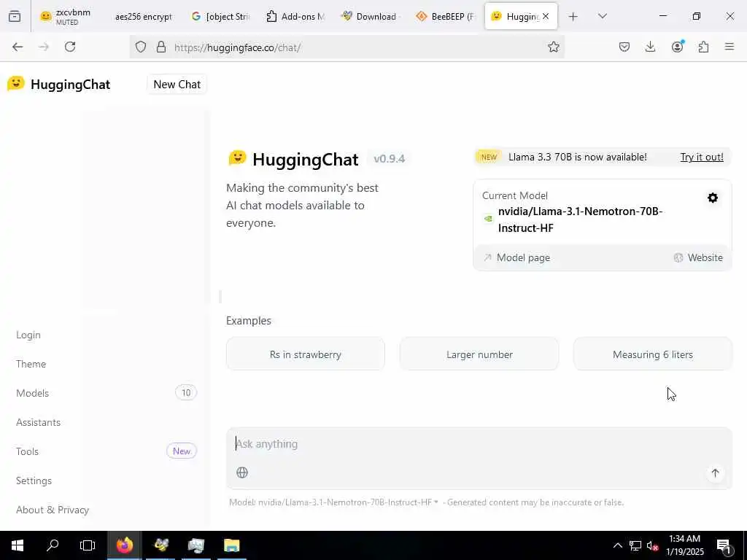Open the Model page link
747x560 pixels.
(x=517, y=257)
